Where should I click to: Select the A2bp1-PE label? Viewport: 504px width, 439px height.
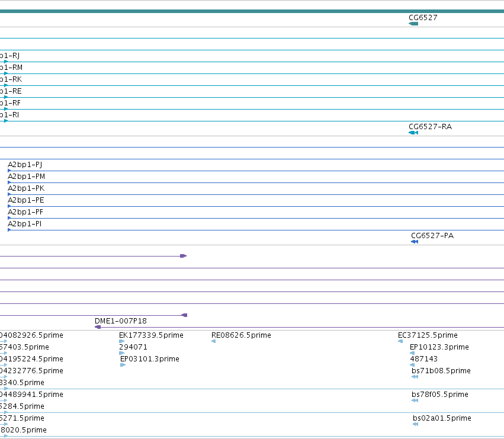(25, 200)
